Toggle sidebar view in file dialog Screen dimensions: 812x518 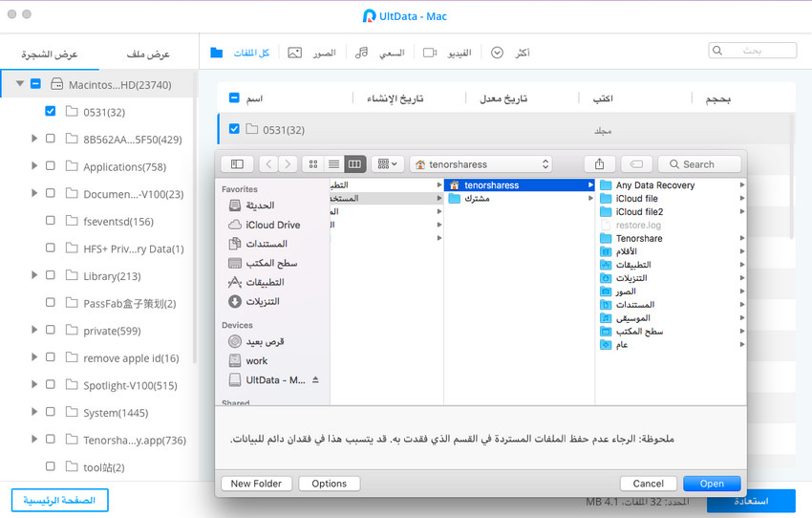pyautogui.click(x=237, y=164)
